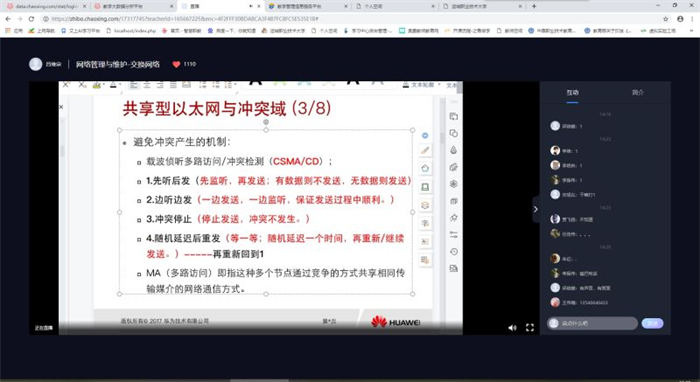Image resolution: width=700 pixels, height=382 pixels.
Task: Go forward with the browser forward arrow
Action: (20, 19)
